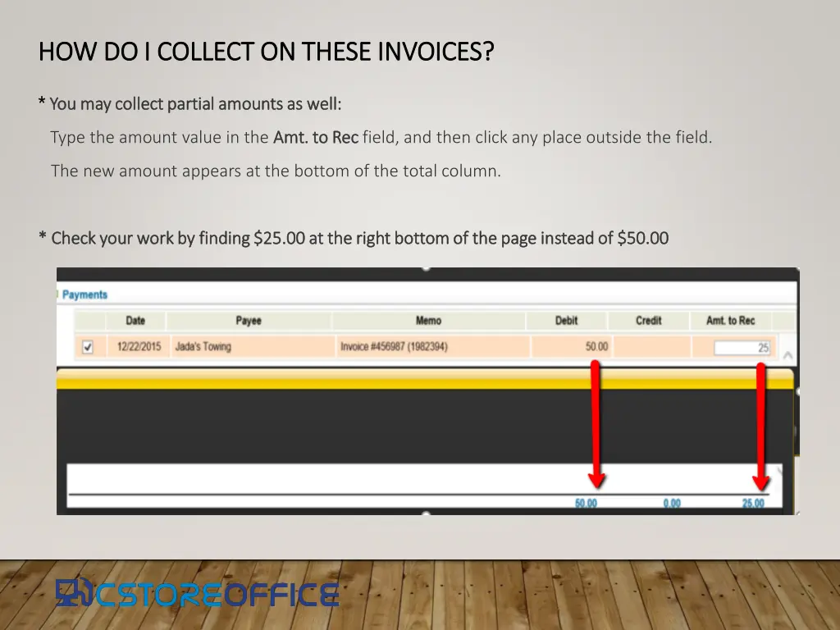Click the 50.00 debit total

click(x=586, y=503)
